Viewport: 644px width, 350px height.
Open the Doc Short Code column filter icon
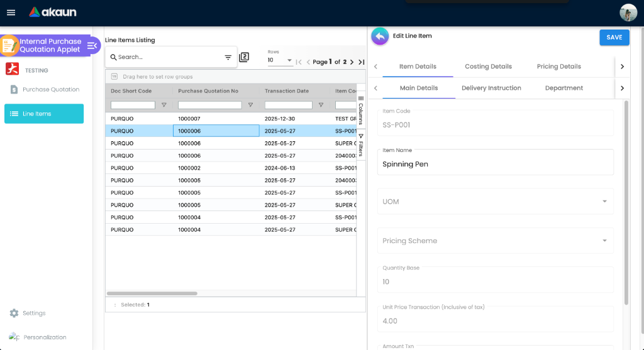pos(164,105)
